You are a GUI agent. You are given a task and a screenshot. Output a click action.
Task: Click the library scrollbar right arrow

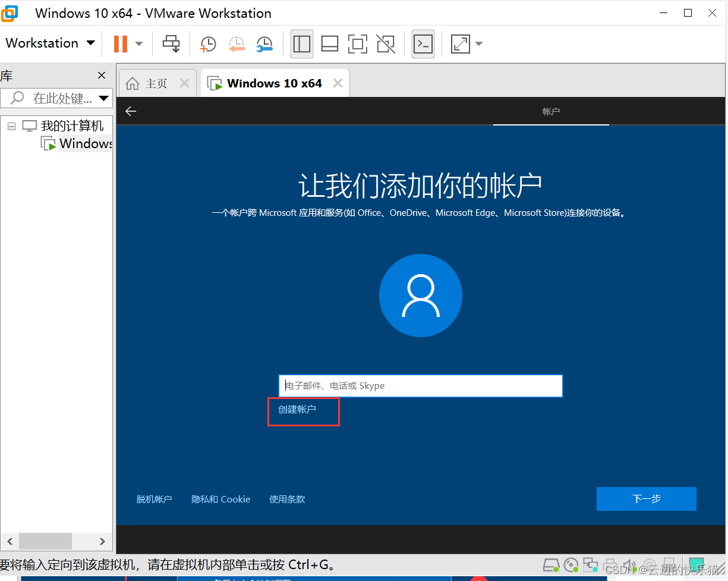102,541
